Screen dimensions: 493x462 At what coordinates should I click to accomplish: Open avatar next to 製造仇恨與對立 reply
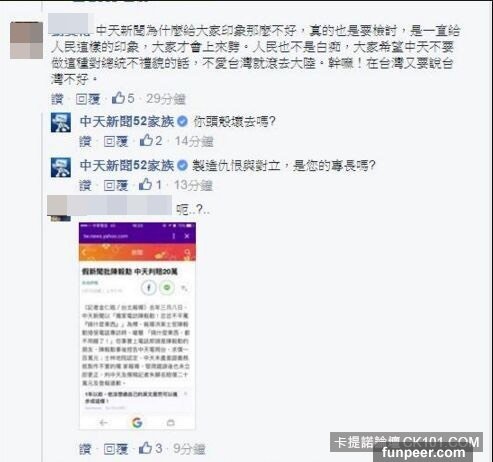61,167
